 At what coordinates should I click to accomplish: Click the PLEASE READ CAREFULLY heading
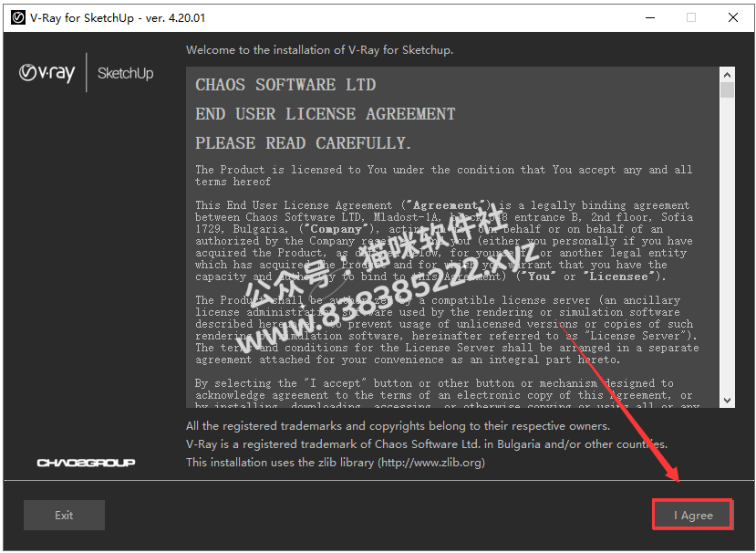(303, 143)
